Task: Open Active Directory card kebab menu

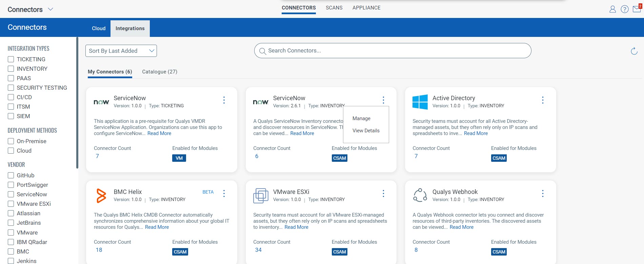Action: (x=543, y=100)
